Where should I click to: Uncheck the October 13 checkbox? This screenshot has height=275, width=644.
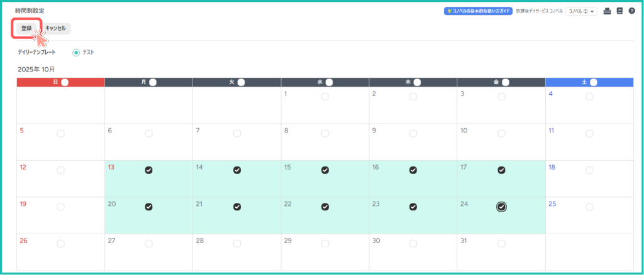pos(148,170)
